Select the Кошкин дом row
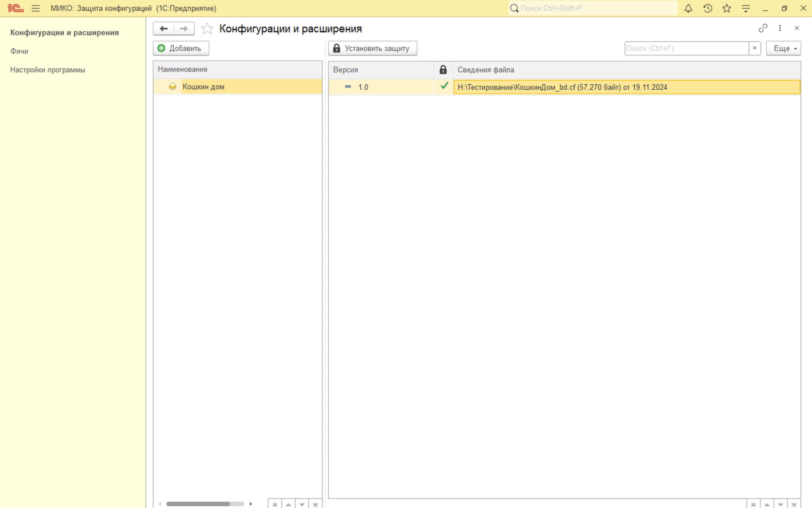 click(x=238, y=87)
